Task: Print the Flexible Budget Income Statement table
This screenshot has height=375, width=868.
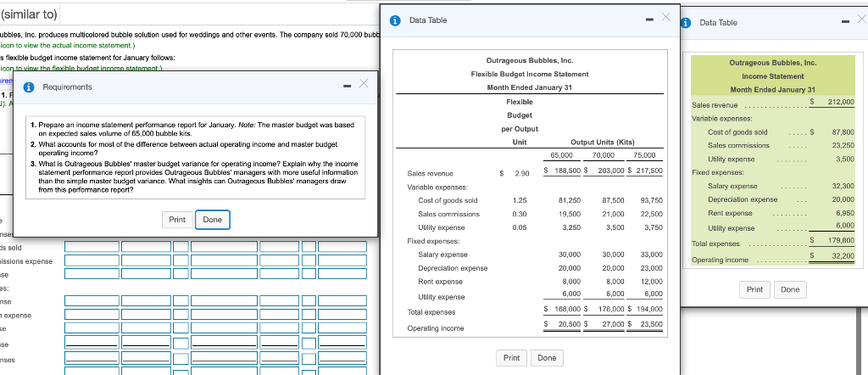Action: pos(511,358)
